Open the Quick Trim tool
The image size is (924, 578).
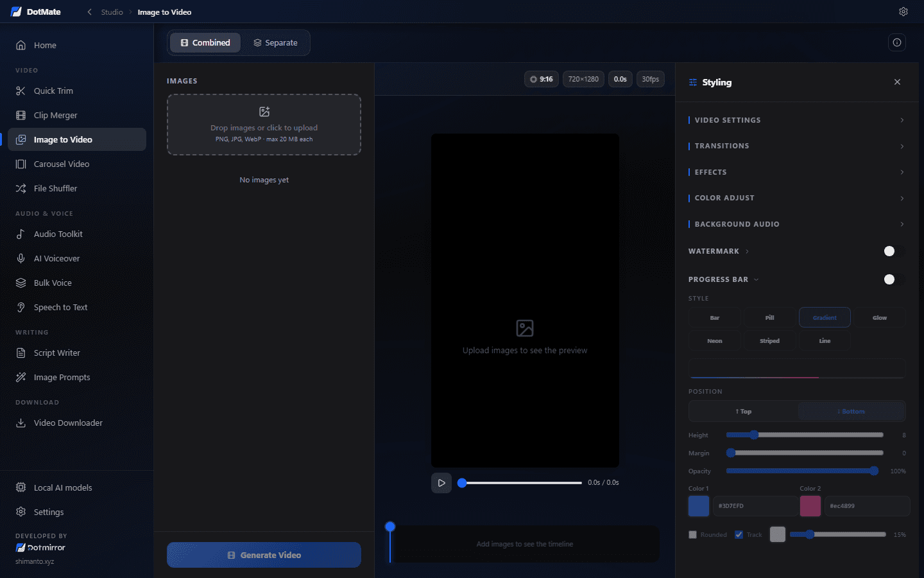(77, 91)
